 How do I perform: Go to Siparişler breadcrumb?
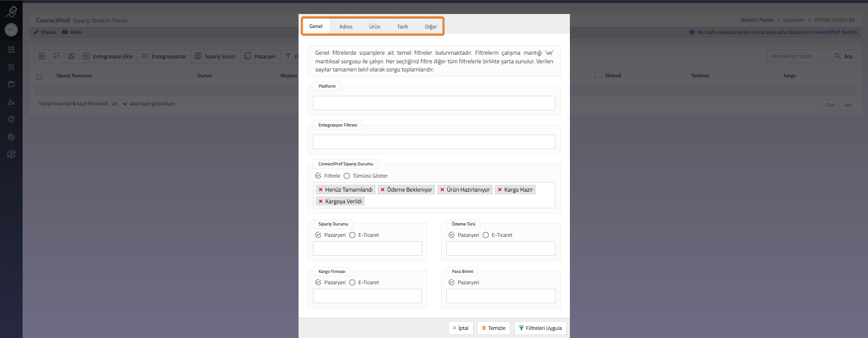(794, 20)
